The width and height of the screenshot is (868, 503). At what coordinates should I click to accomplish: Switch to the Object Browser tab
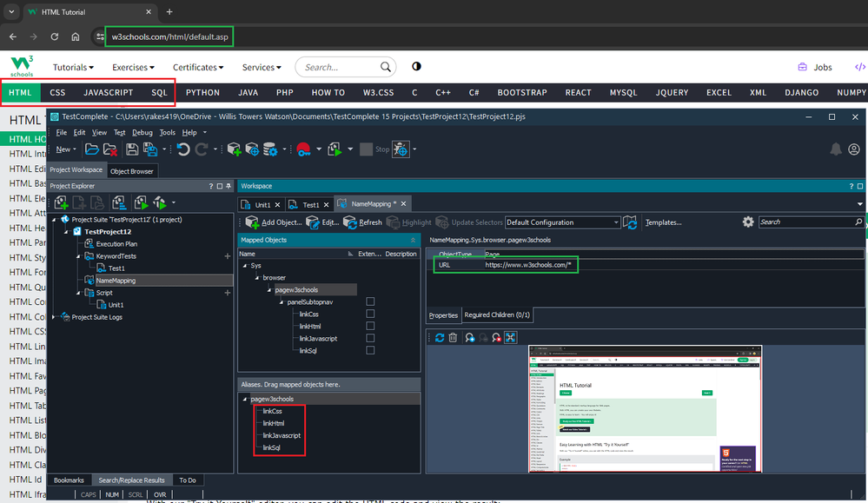132,170
